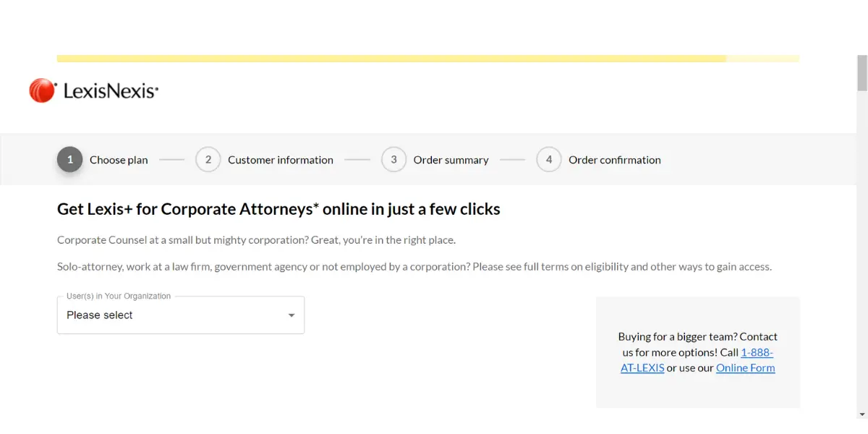Click the LexisNexis logo
The height and width of the screenshot is (434, 868).
coord(93,90)
